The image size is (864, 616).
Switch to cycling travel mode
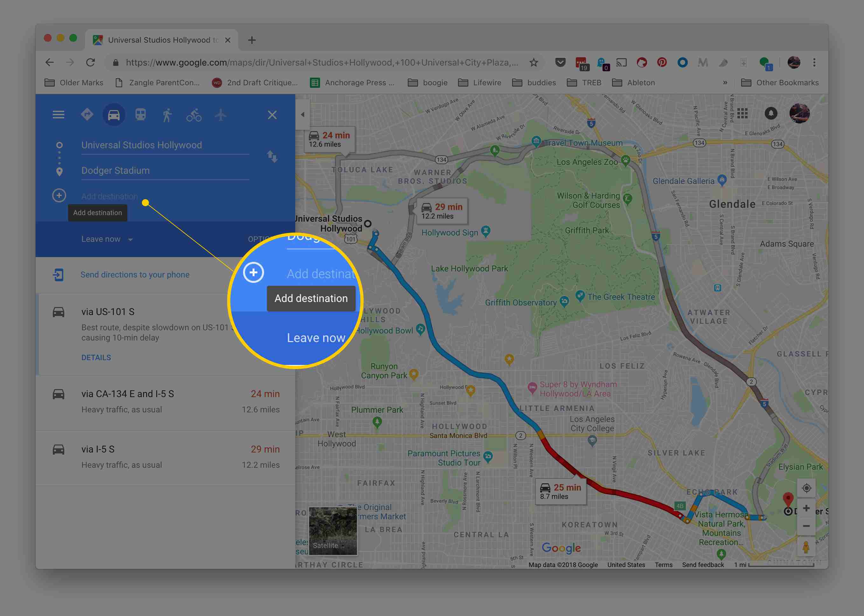pyautogui.click(x=194, y=115)
